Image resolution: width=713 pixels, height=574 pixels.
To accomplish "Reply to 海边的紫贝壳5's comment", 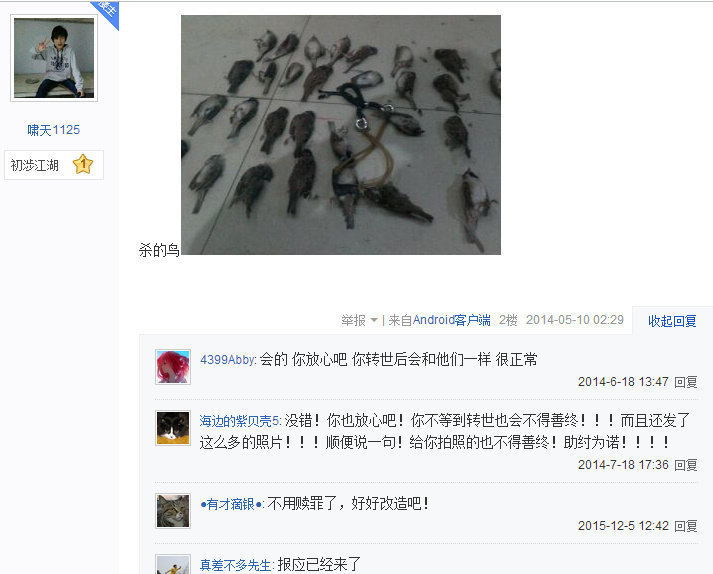I will [686, 465].
